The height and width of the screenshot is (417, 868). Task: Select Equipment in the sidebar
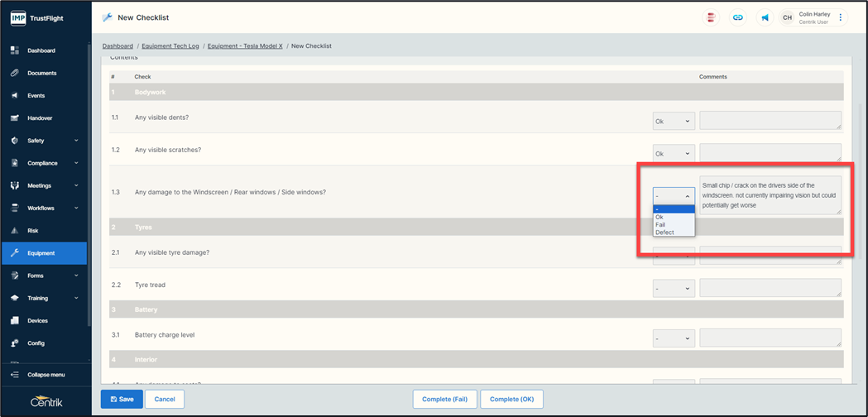45,253
